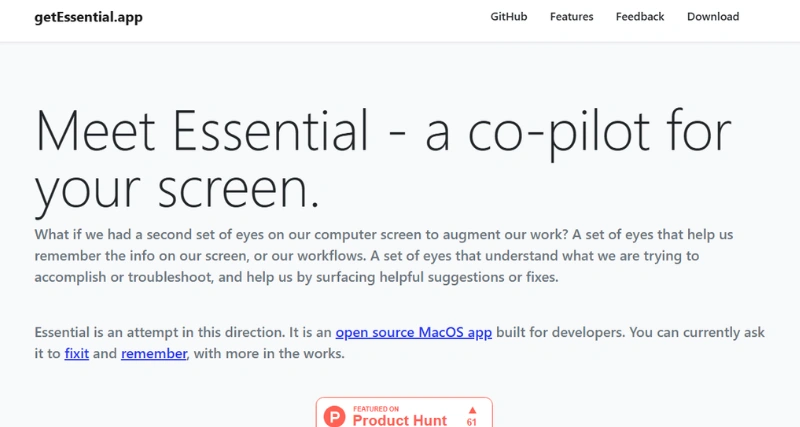Open the Feedback nav item

pyautogui.click(x=640, y=17)
